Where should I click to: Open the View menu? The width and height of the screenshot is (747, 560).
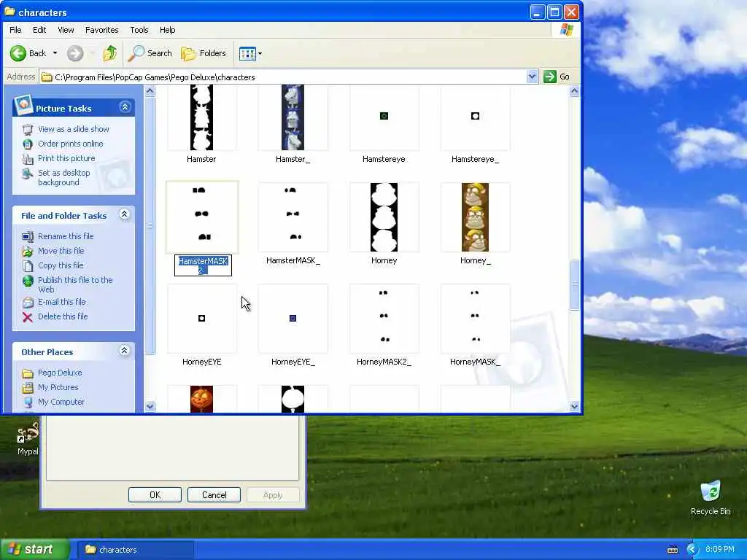[x=66, y=30]
